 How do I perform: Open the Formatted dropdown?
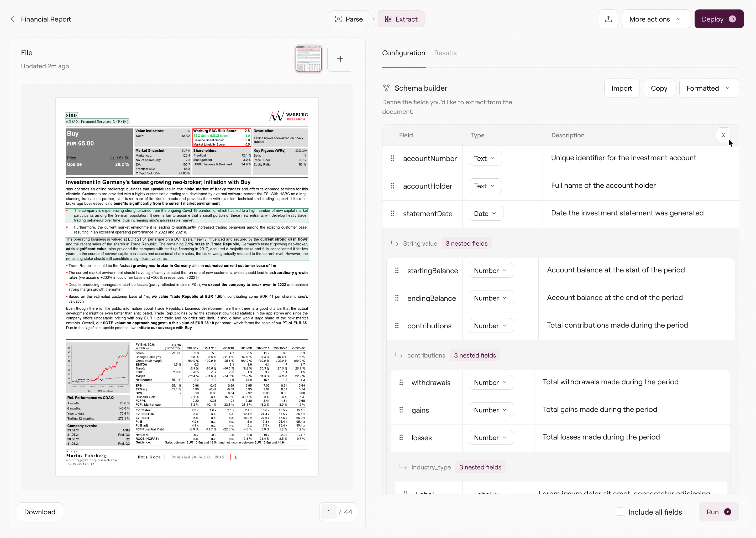pyautogui.click(x=709, y=88)
